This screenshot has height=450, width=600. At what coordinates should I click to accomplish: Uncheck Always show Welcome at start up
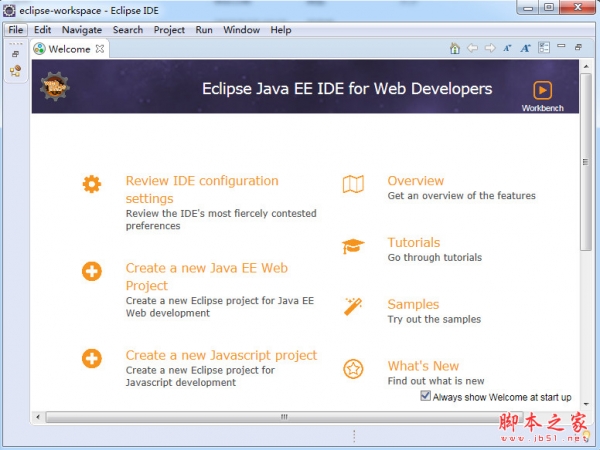point(426,396)
